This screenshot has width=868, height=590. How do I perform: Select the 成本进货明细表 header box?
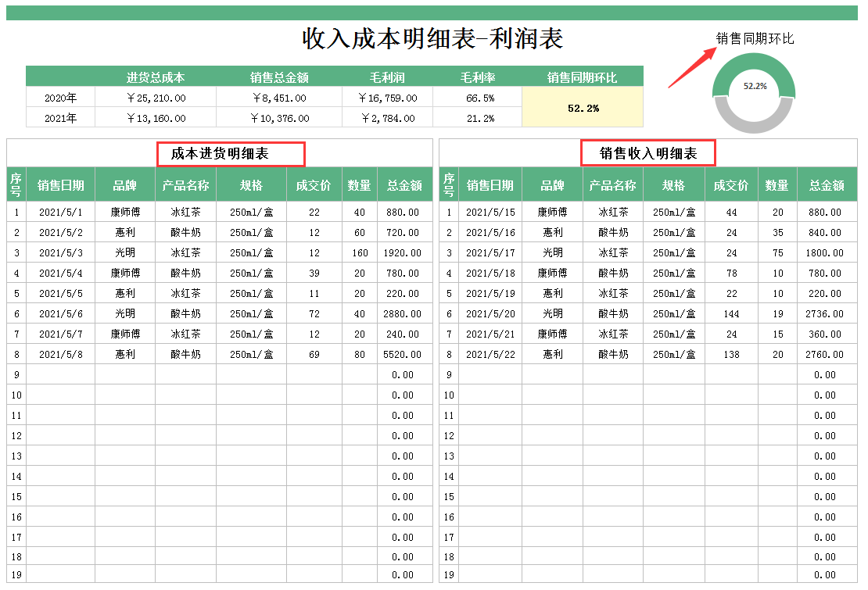231,153
